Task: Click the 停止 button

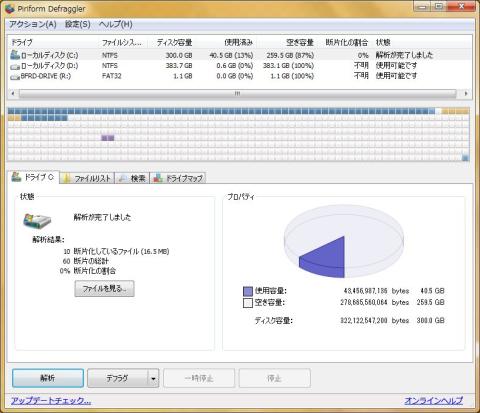Action: point(275,378)
